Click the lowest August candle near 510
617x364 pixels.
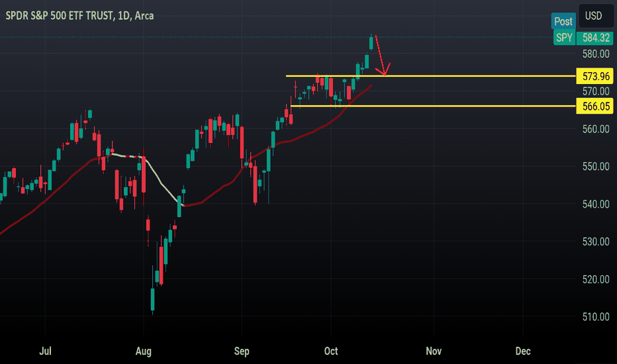[x=153, y=299]
